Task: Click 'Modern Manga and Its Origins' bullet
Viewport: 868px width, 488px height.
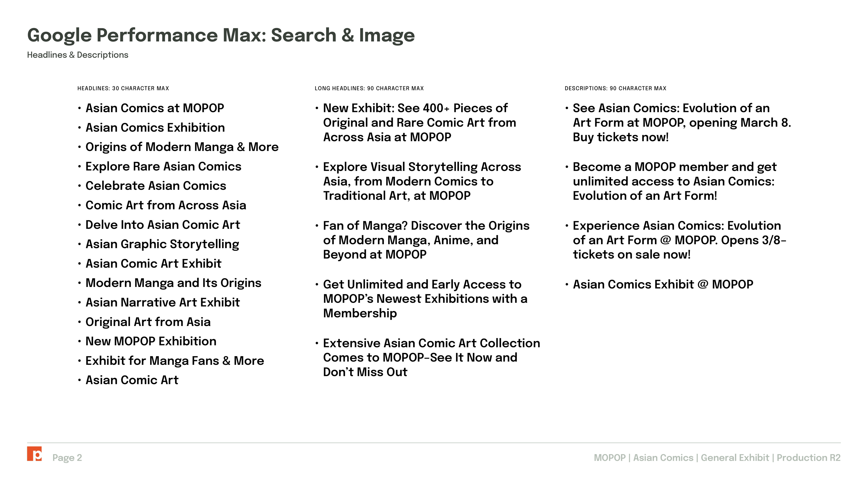Action: coord(173,283)
